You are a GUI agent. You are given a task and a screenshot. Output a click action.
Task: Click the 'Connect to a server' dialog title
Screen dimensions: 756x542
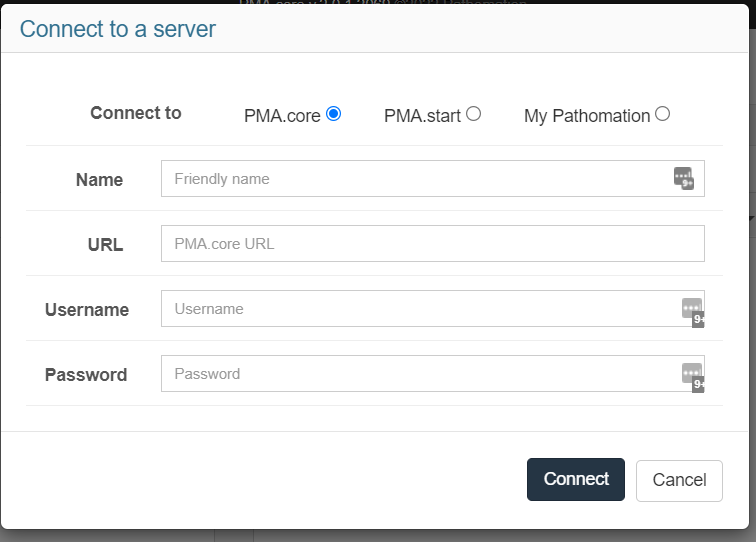point(118,29)
